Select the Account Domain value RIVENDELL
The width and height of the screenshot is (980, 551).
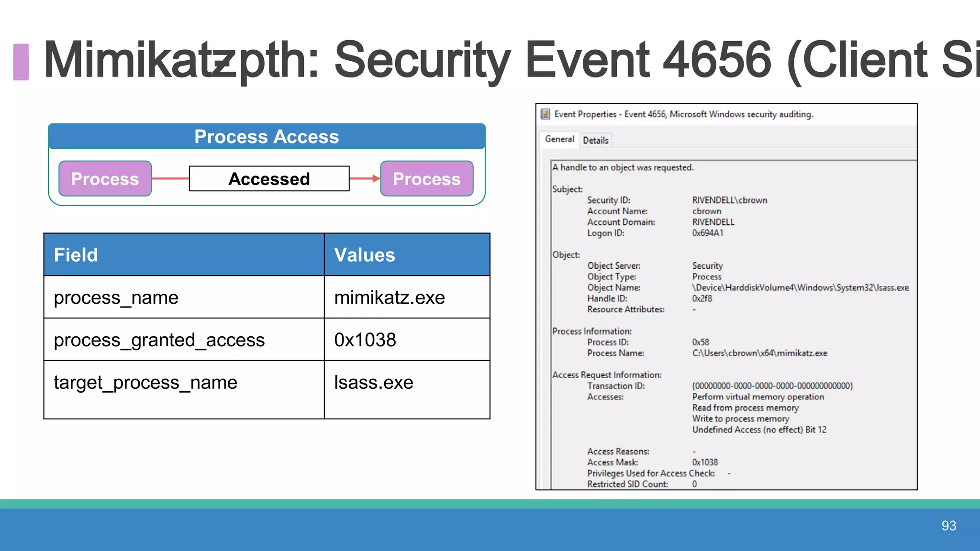713,222
